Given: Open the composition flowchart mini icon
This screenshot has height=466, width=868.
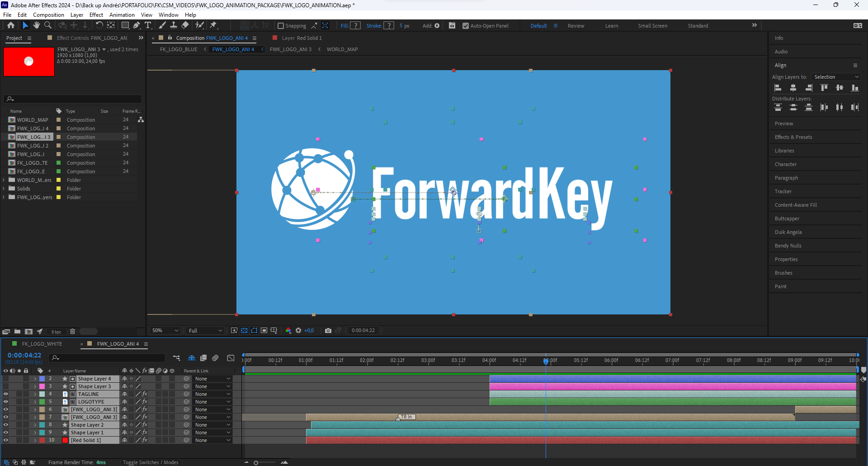Looking at the screenshot, I should point(176,358).
